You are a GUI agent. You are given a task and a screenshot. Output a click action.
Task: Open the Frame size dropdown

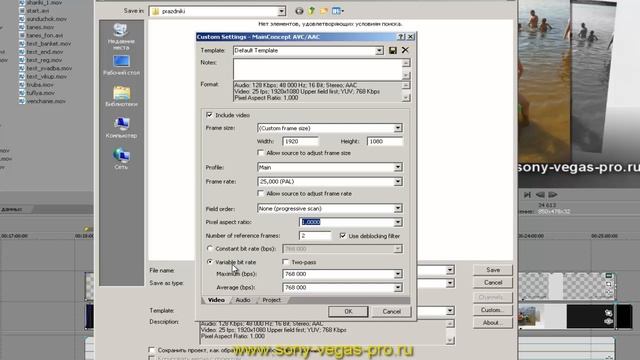pyautogui.click(x=398, y=128)
